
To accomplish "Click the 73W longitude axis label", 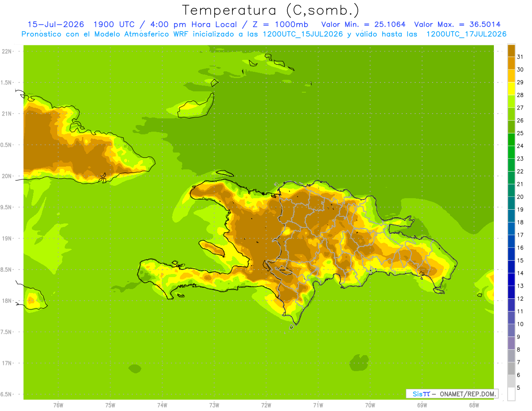I will click(x=214, y=405).
